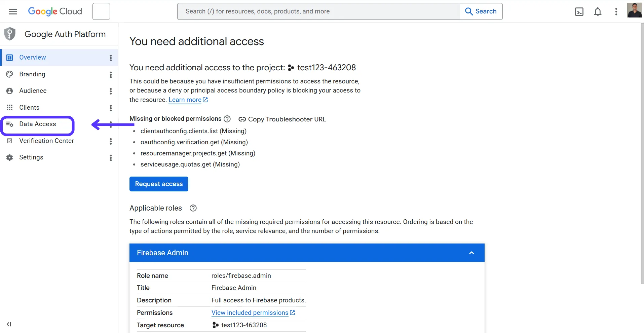
Task: Activate Cloud Shell terminal icon
Action: coord(579,12)
